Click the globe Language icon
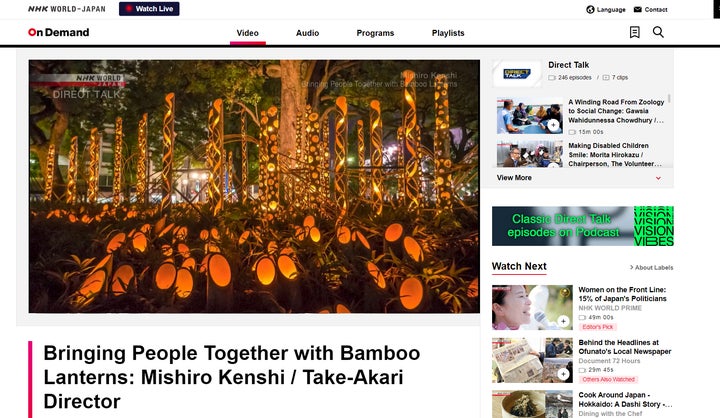 click(x=591, y=10)
